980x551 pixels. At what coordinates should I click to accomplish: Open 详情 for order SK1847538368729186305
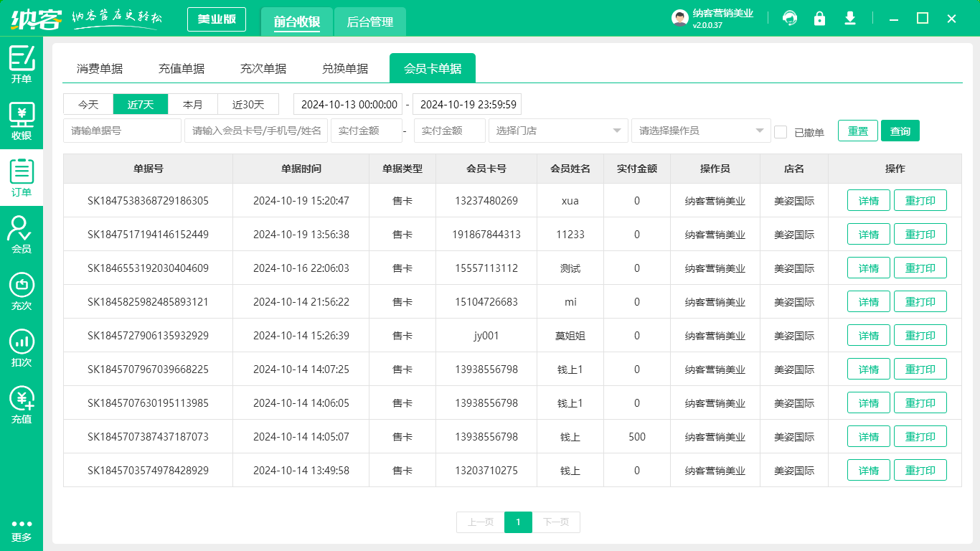(868, 200)
